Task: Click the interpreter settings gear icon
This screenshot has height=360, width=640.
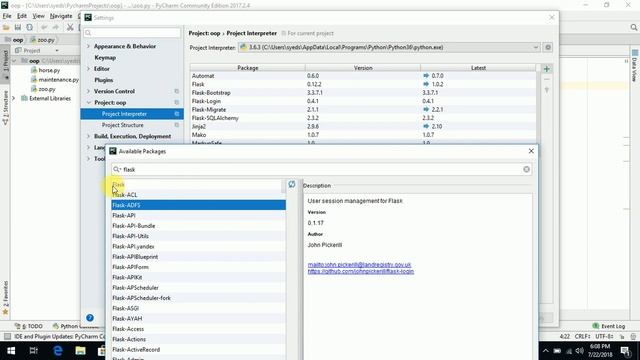Action: 548,47
